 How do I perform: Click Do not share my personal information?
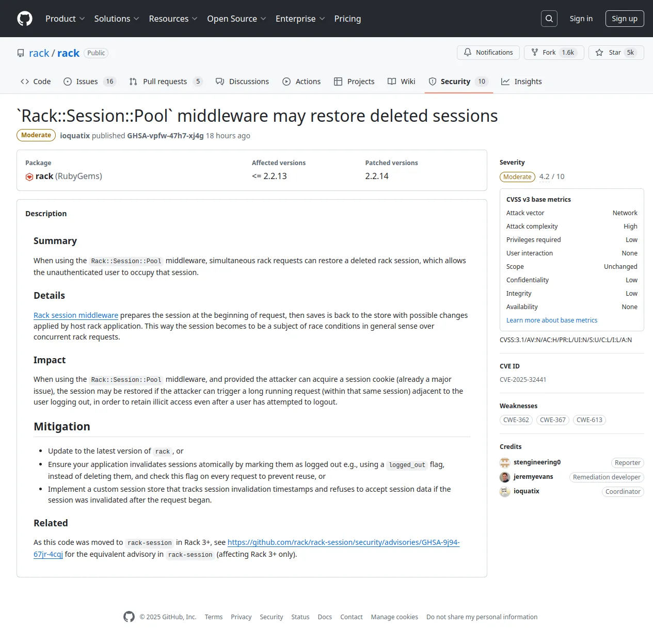tap(482, 617)
